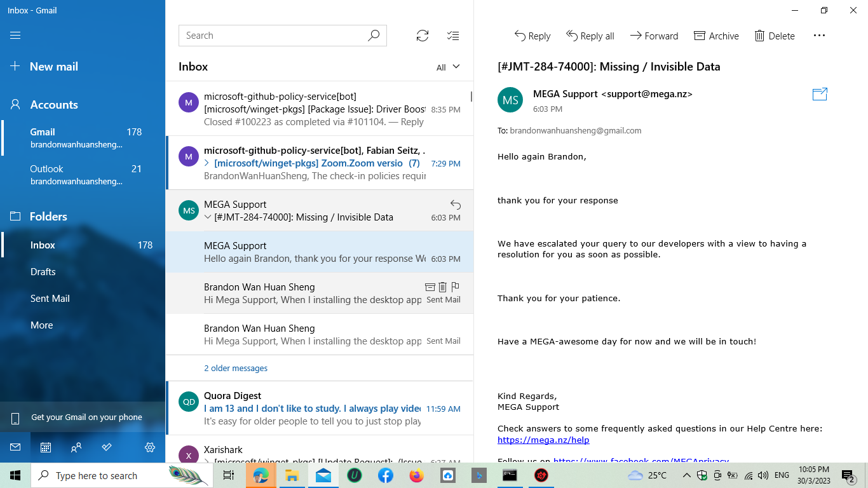Open the Calendar app icon

click(x=45, y=447)
